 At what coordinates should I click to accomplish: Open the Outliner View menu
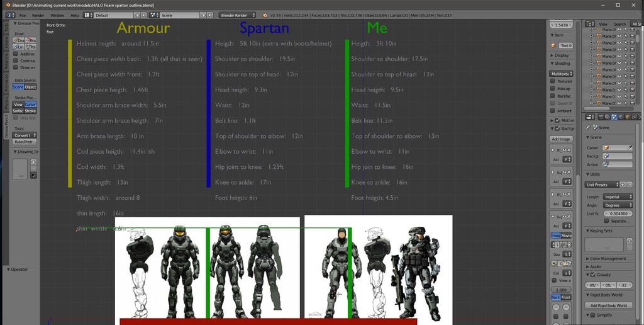pos(603,25)
